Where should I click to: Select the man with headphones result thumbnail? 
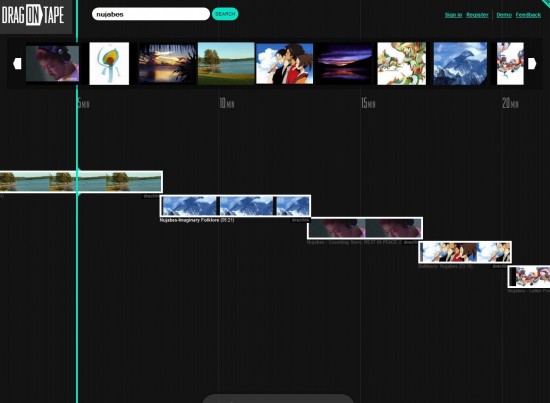pyautogui.click(x=53, y=63)
